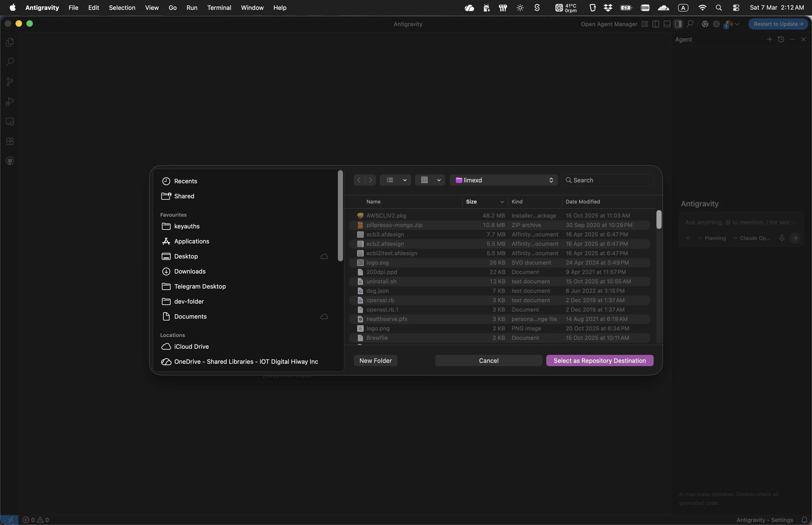Open Spotlight search in the macOS menu bar
Viewport: 812px width, 525px height.
coord(719,8)
